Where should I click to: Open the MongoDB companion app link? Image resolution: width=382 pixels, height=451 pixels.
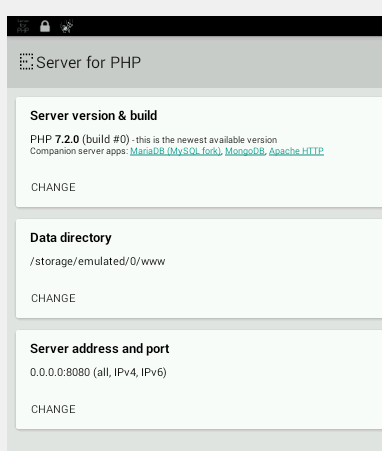(245, 151)
